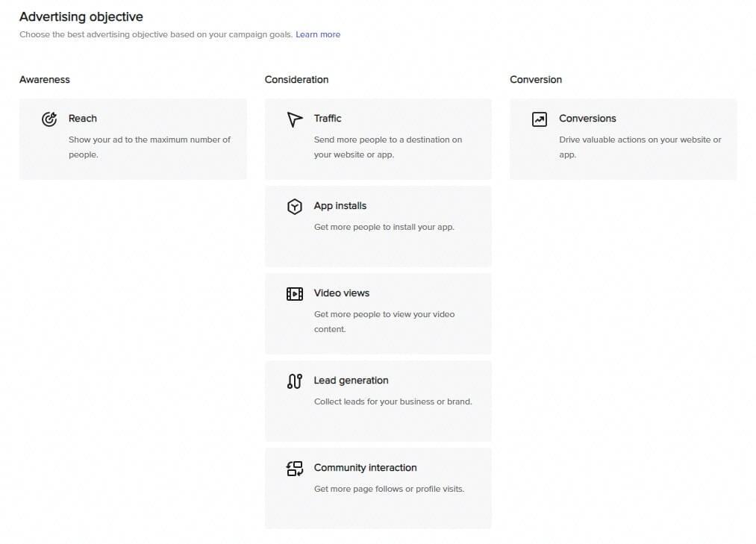Click 'Get more page follows' description
The width and height of the screenshot is (756, 544).
pos(389,490)
